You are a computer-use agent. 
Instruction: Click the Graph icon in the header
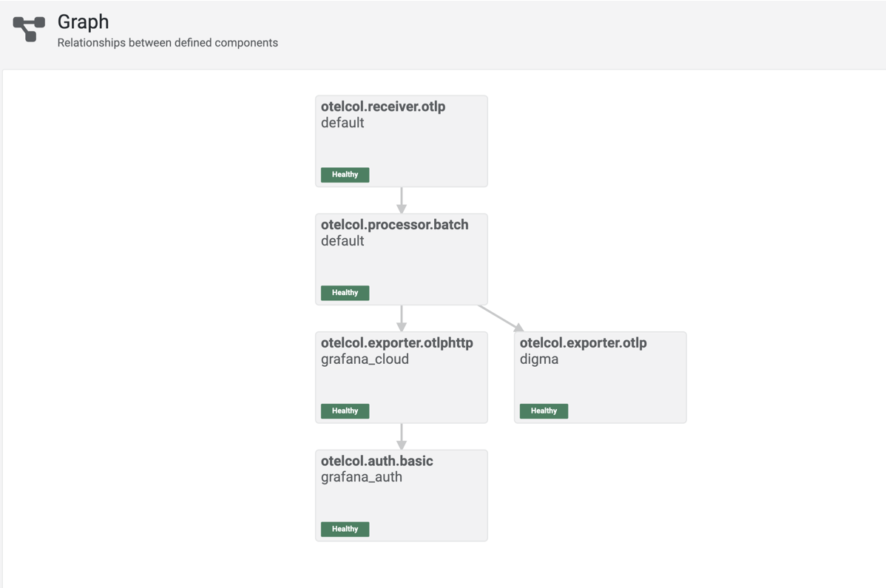tap(29, 30)
